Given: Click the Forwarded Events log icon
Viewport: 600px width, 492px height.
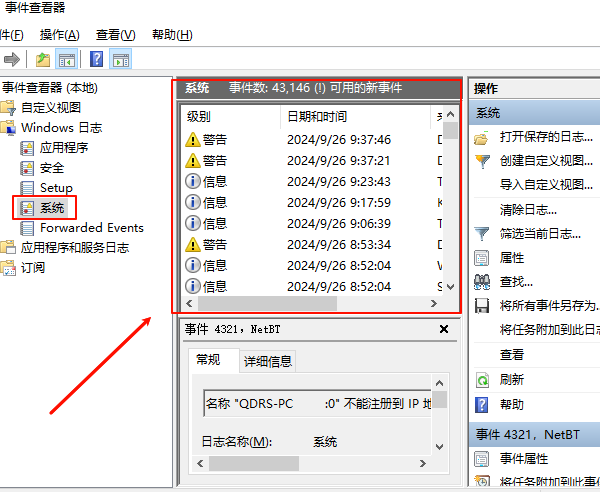Looking at the screenshot, I should coord(27,228).
